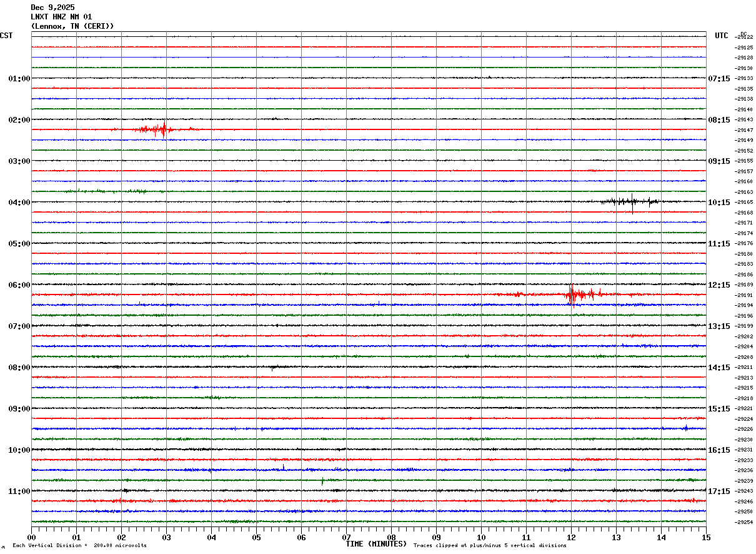This screenshot has width=756, height=554.
Task: Click the 'TIME (MINUTES)' axis title
Action: tap(376, 544)
